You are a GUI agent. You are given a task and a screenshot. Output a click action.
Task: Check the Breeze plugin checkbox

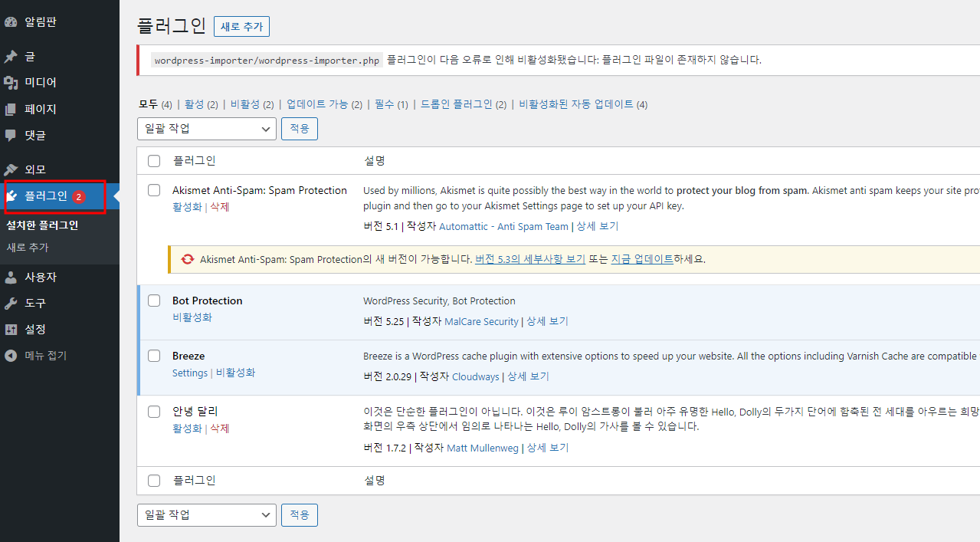point(154,356)
